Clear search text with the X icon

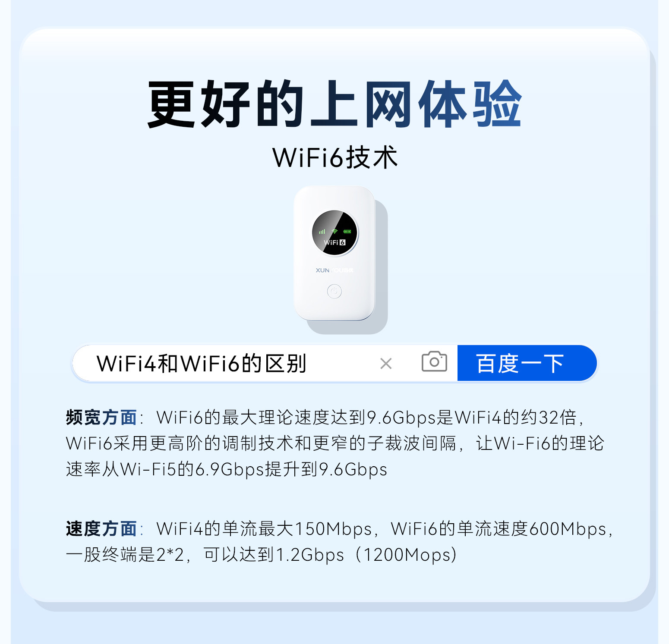point(386,364)
